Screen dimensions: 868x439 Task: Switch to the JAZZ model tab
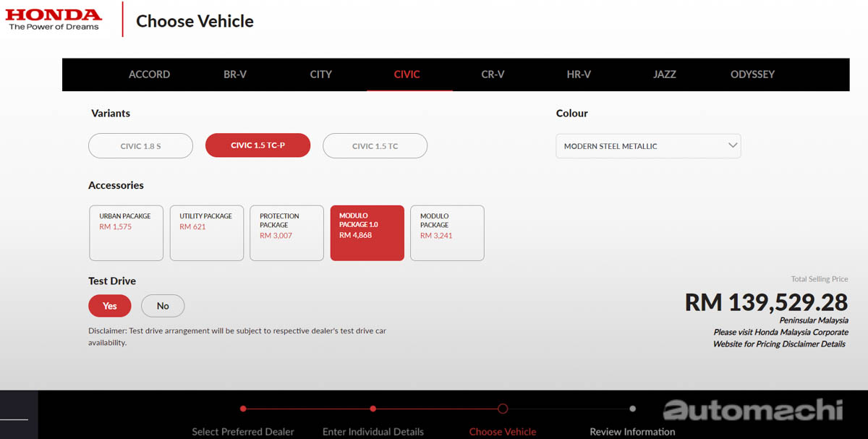click(x=665, y=74)
